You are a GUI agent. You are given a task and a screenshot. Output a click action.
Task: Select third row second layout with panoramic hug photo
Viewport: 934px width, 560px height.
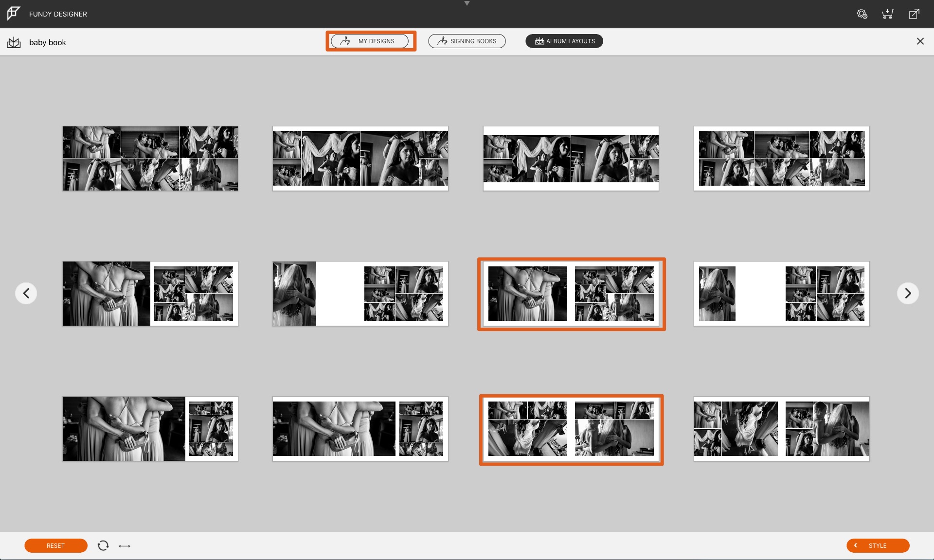pyautogui.click(x=360, y=429)
